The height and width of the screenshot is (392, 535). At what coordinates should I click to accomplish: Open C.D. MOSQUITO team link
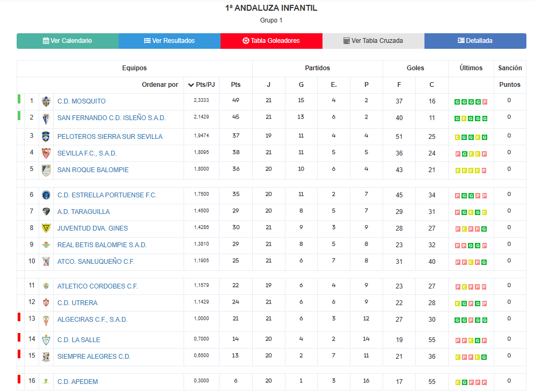(x=82, y=101)
